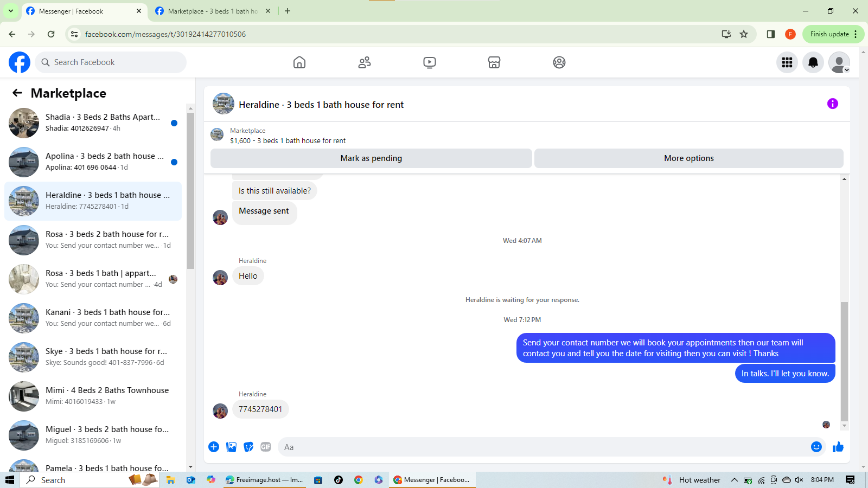This screenshot has height=488, width=868.
Task: Click the Search Facebook field
Action: pyautogui.click(x=111, y=62)
